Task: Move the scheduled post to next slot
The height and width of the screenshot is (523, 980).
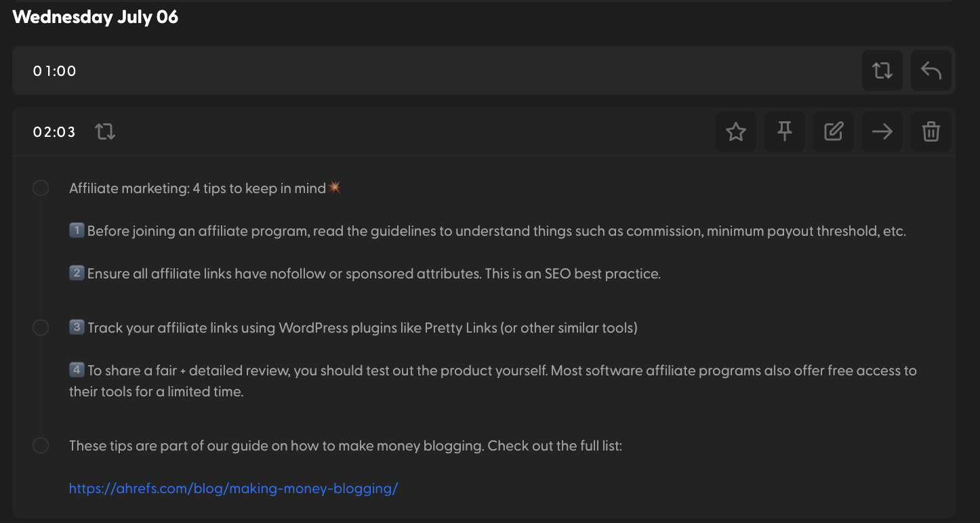Action: pos(882,131)
